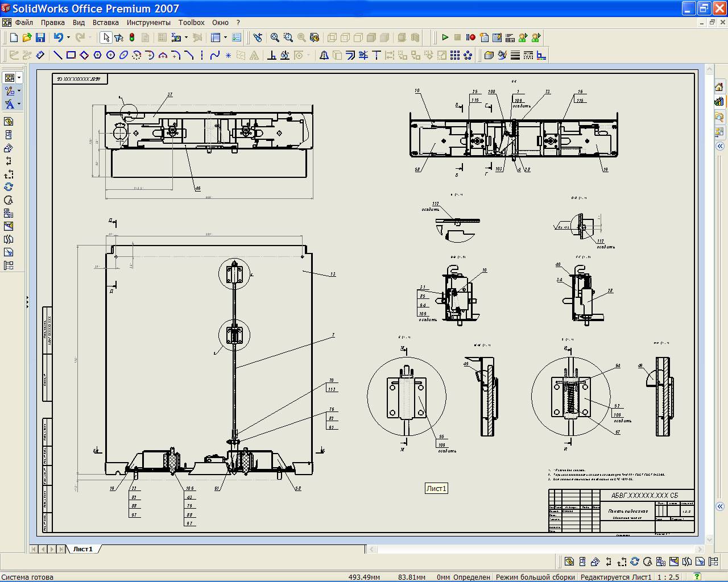Select the Line sketch tool
The image size is (728, 582).
pos(57,55)
